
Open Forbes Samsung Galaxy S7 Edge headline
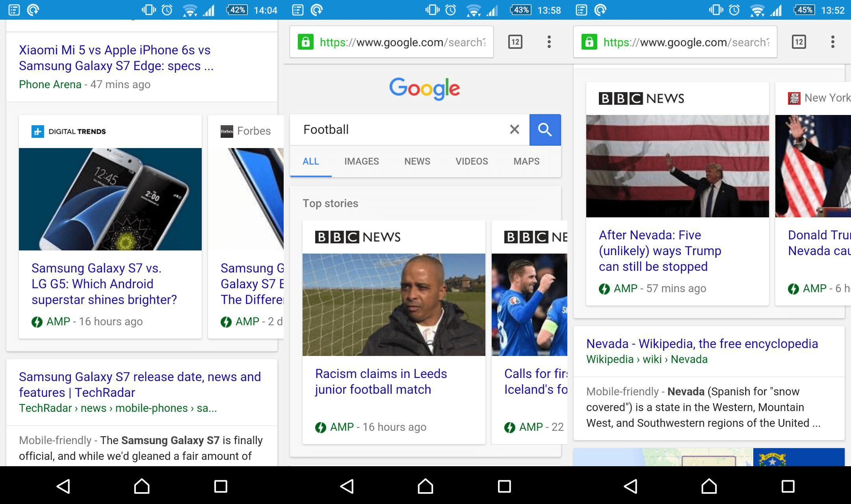coord(252,284)
